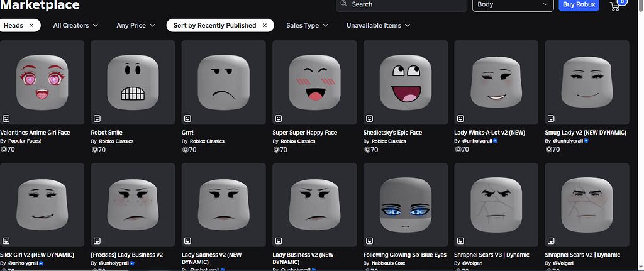
Task: Open the Shrapnel Scars V3 thumbnail
Action: pyautogui.click(x=496, y=205)
